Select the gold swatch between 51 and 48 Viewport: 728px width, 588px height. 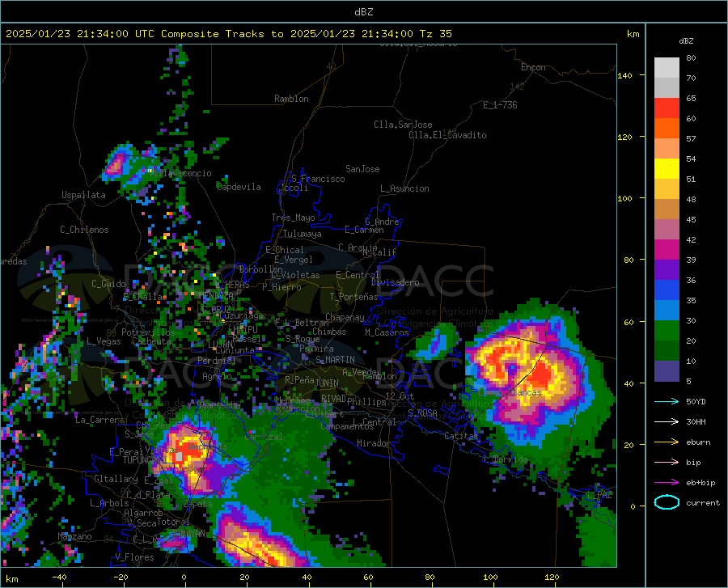tap(667, 189)
